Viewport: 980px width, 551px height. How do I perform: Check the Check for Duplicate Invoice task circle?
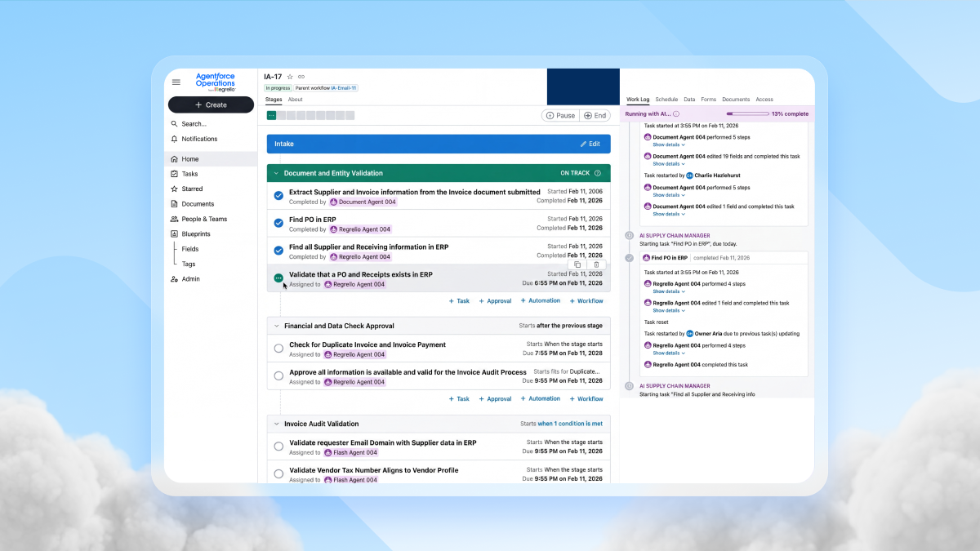click(278, 349)
